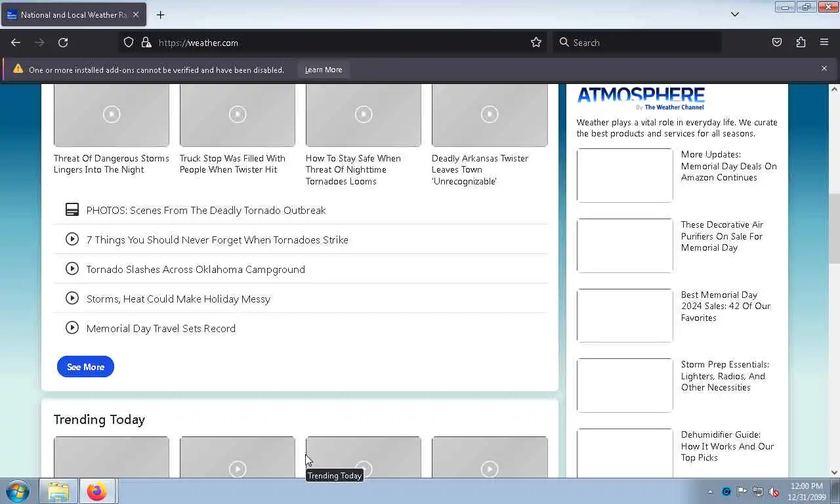
Task: Click Learn More about disabled add-ons
Action: pyautogui.click(x=324, y=70)
